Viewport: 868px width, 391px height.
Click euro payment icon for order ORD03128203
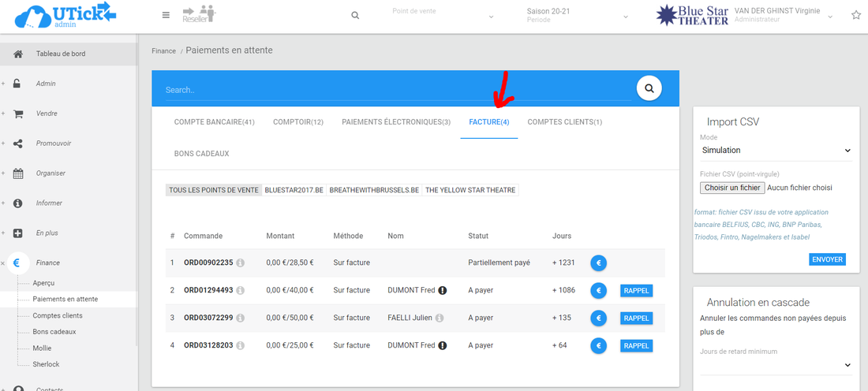tap(598, 345)
